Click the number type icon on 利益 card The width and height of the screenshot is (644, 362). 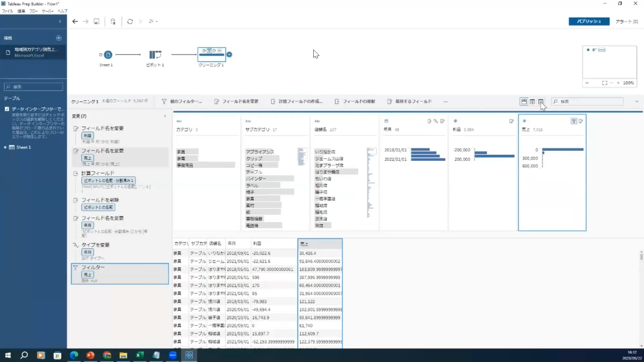pyautogui.click(x=455, y=121)
